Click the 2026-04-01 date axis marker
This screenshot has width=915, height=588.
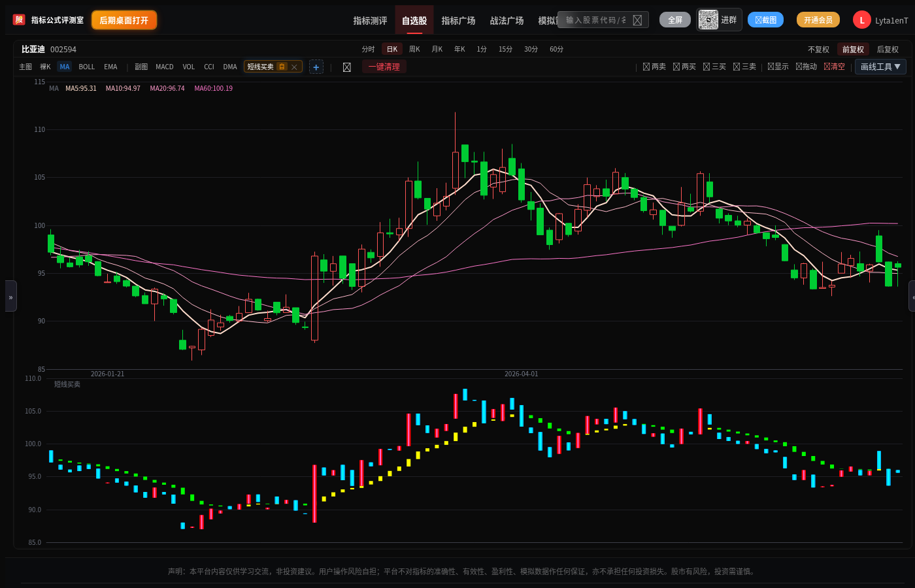[x=522, y=374]
